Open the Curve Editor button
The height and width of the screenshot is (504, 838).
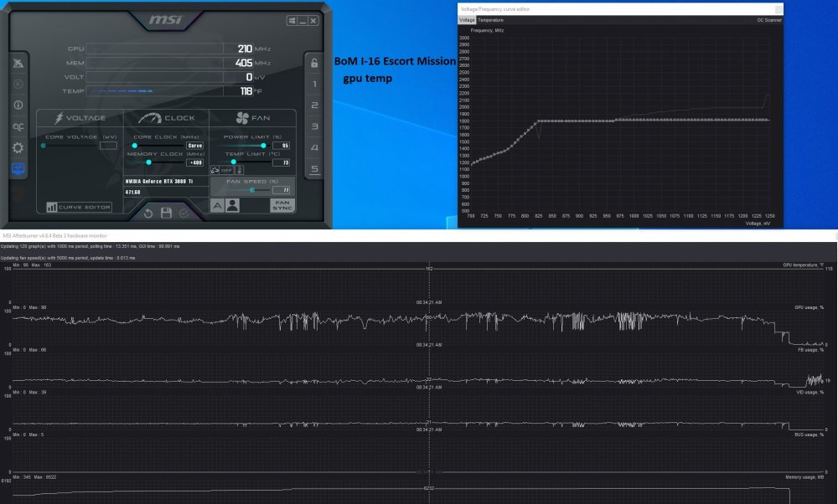coord(80,207)
